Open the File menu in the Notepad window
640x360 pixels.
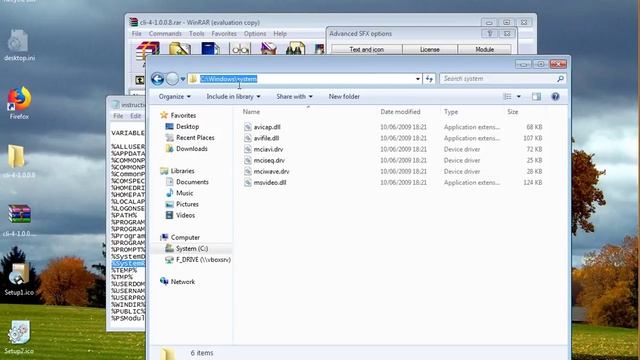coord(118,116)
